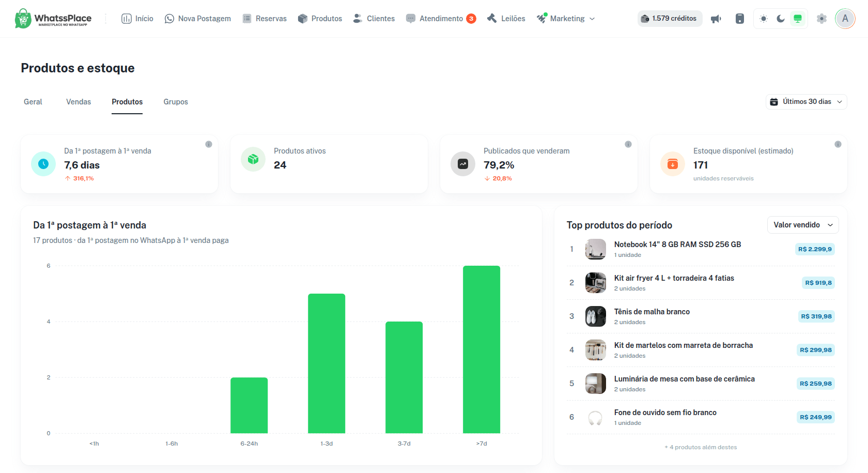This screenshot has width=868, height=473.
Task: Switch to dark theme moon icon
Action: (781, 19)
